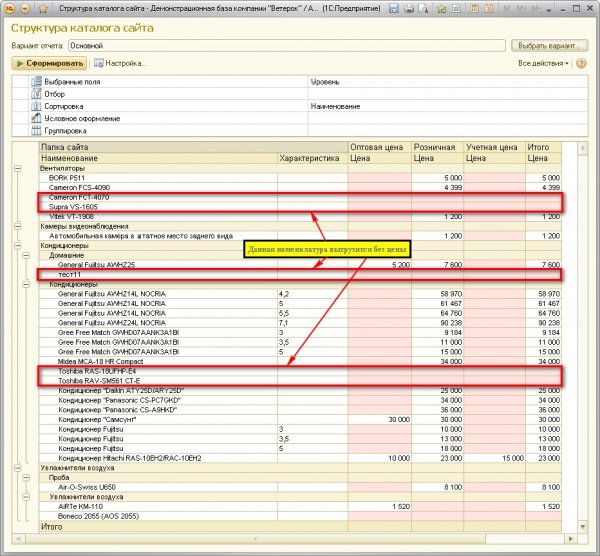Image resolution: width=600 pixels, height=556 pixels.
Task: Select the Отбор settings row
Action: [x=55, y=93]
